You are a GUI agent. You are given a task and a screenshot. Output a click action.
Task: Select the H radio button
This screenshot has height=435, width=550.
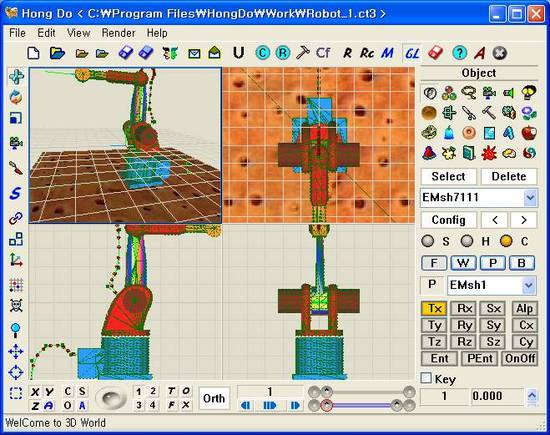coord(467,241)
